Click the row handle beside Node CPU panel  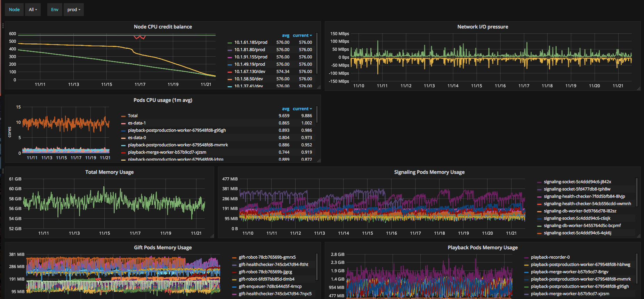(3, 26)
